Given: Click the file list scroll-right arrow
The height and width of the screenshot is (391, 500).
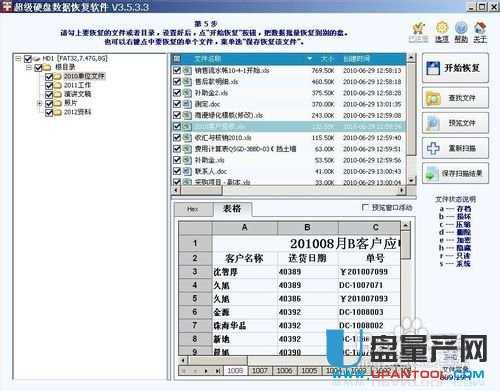Looking at the screenshot, I should coord(403,190).
